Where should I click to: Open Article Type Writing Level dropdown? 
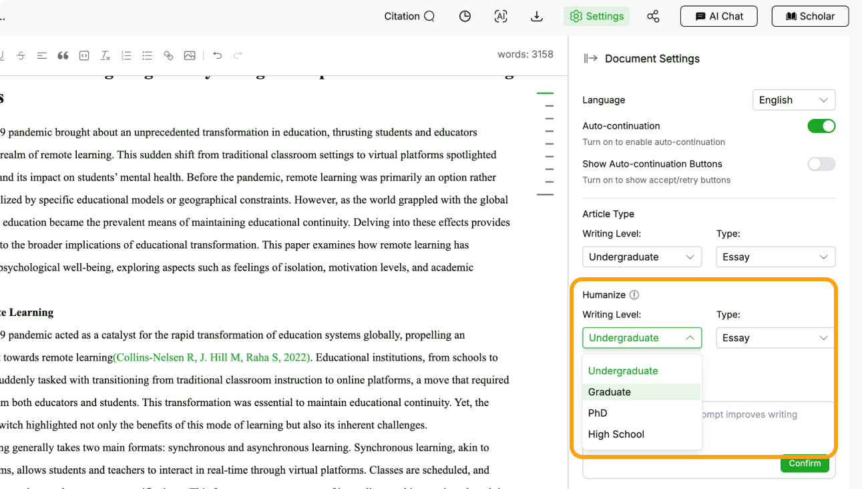tap(642, 257)
